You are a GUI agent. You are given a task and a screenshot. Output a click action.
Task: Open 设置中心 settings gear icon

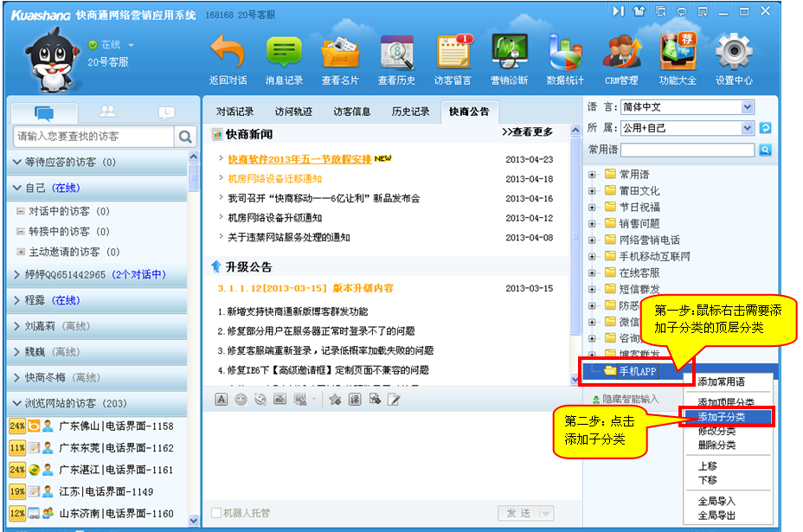(733, 54)
